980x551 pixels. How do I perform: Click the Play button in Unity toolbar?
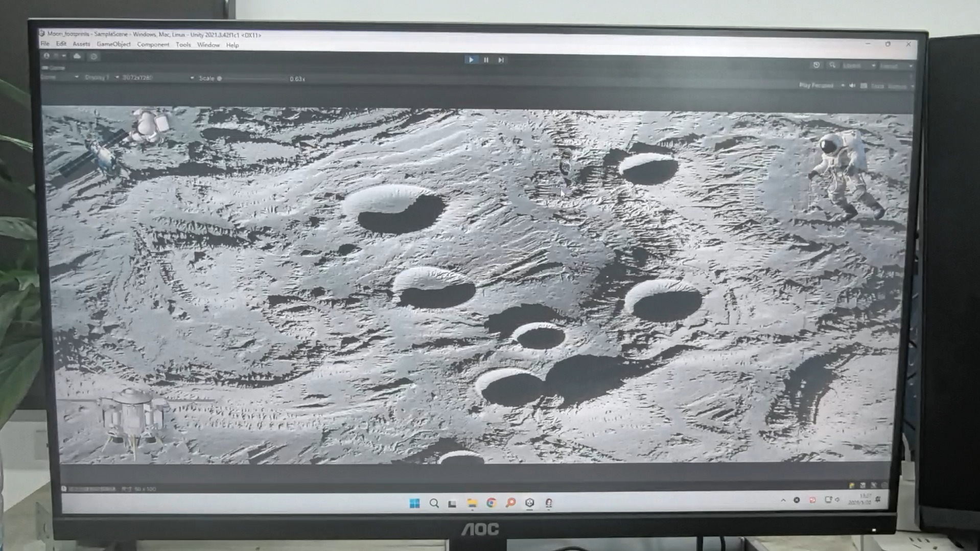[x=471, y=60]
